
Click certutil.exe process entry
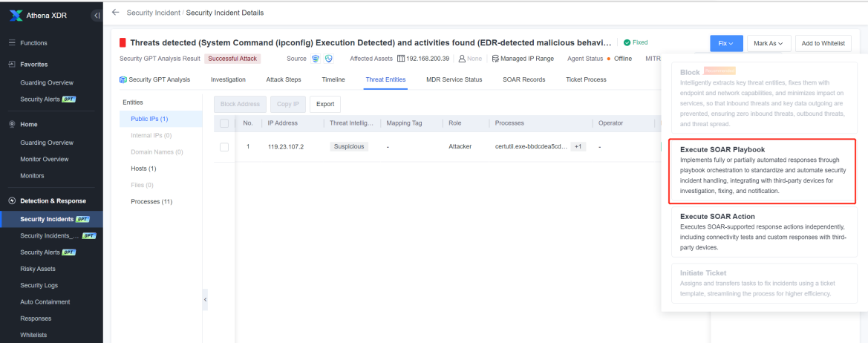pos(531,146)
